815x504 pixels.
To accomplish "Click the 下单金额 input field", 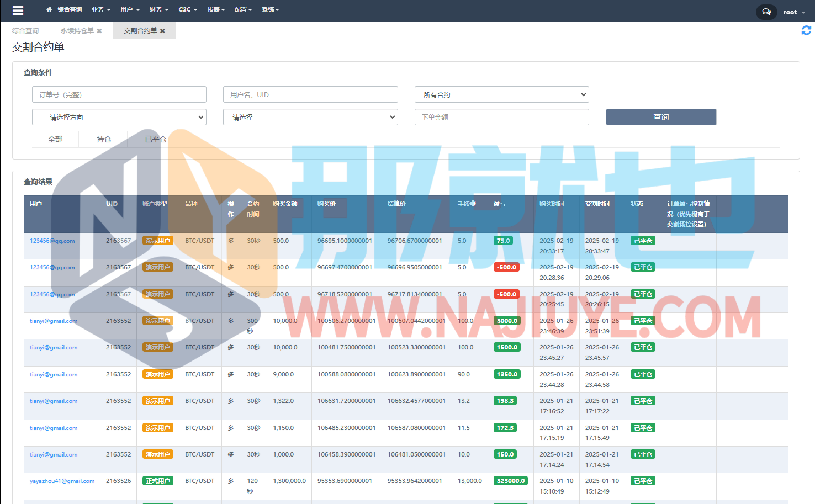I will [501, 117].
